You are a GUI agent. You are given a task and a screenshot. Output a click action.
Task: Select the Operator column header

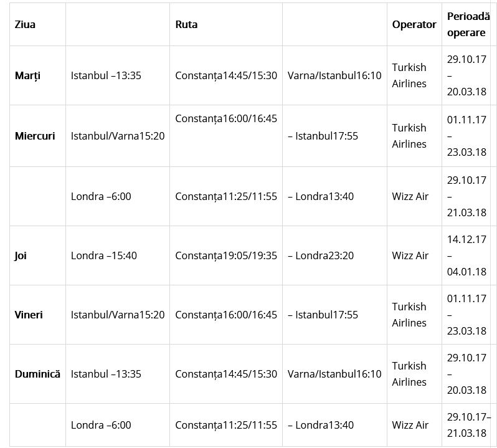click(414, 25)
